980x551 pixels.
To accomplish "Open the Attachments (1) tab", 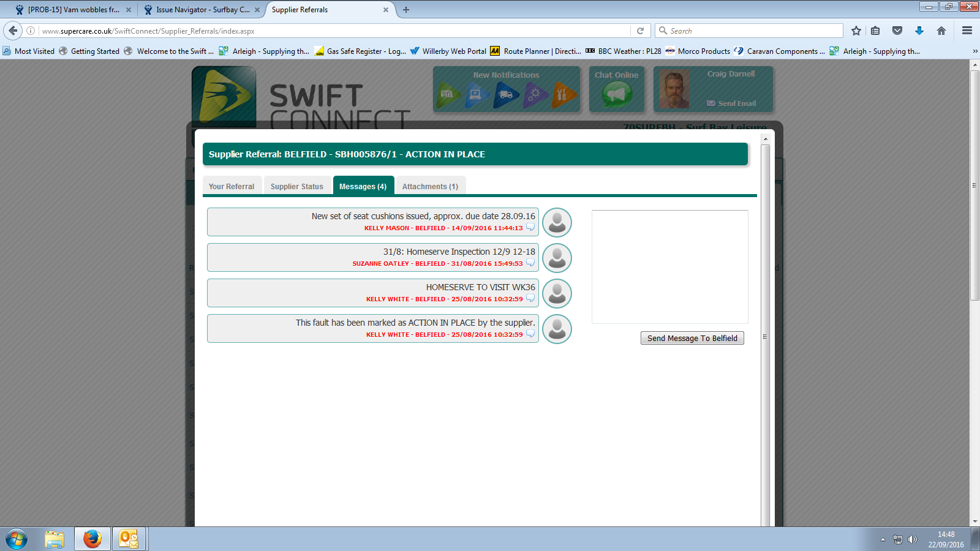I will coord(431,186).
